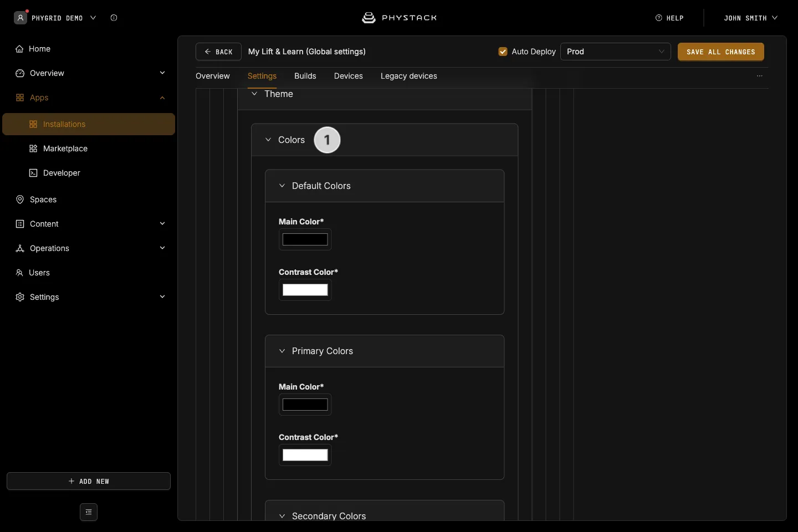Pick the Default Colors Main Color swatch
Screen dimensions: 798x532
pyautogui.click(x=305, y=239)
